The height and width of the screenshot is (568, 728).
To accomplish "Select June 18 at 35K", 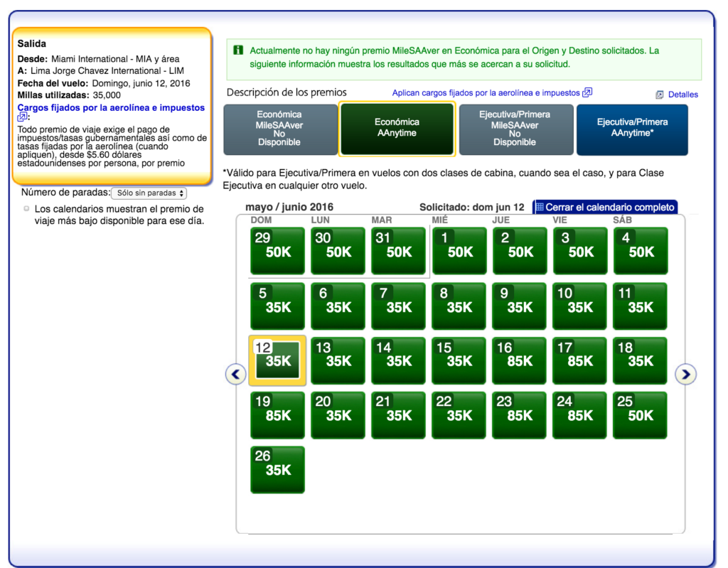I will (x=640, y=360).
